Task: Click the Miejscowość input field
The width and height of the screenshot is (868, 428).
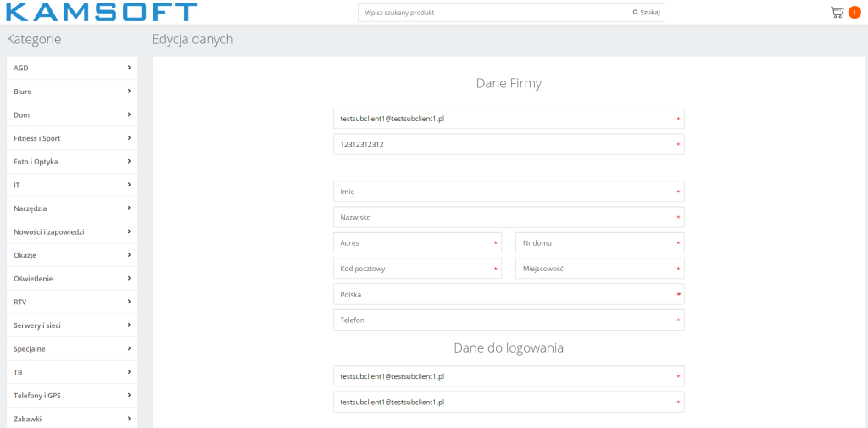Action: [599, 269]
